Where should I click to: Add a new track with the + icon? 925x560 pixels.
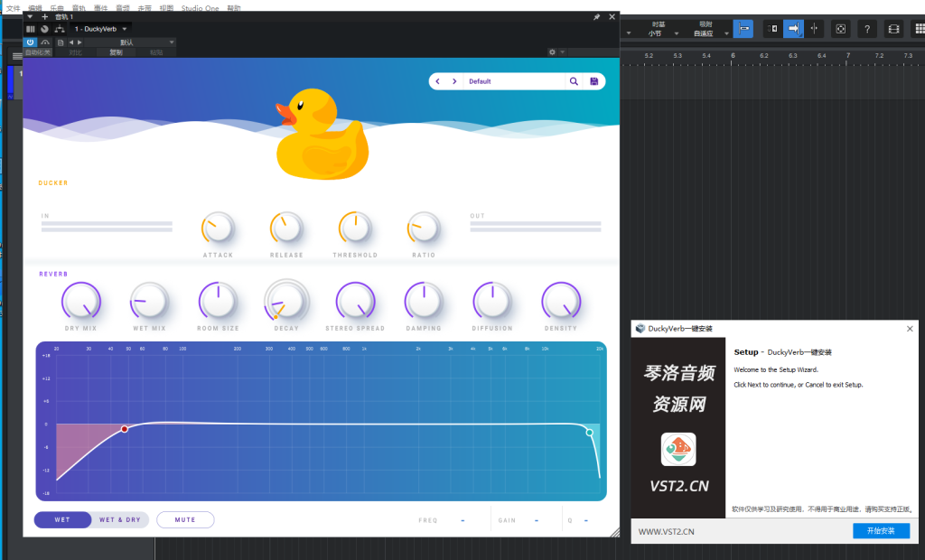(44, 16)
